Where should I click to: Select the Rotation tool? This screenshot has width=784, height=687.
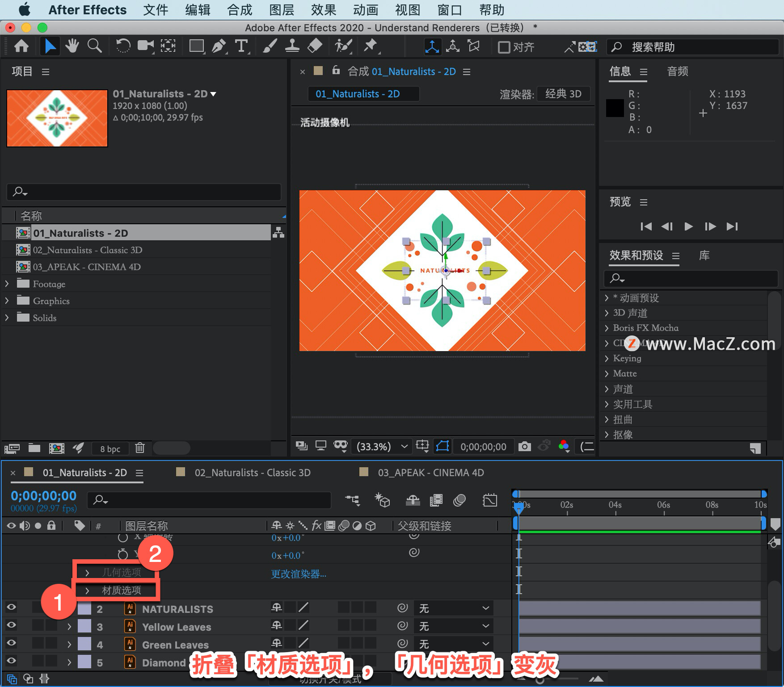tap(123, 46)
